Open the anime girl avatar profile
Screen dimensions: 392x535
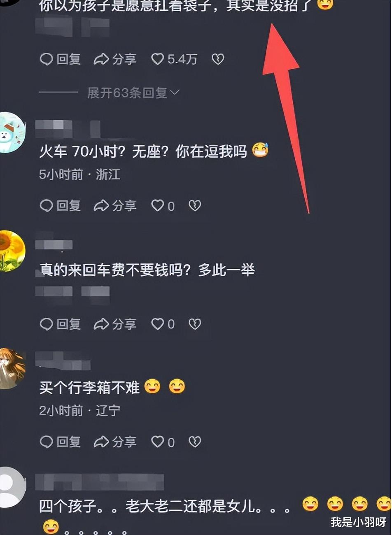point(11,369)
